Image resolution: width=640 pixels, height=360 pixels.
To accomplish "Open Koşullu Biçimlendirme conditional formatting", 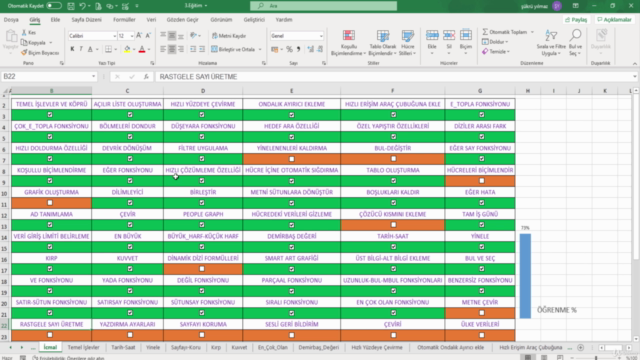I will 348,43.
